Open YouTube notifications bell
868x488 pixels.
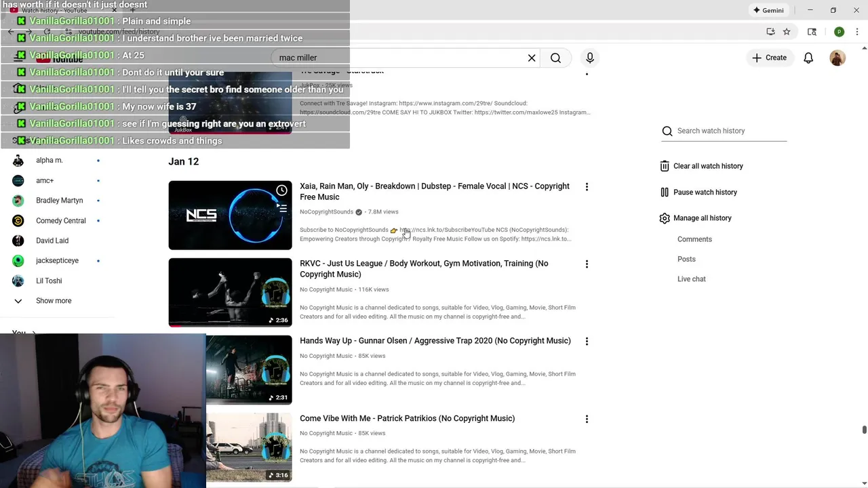[x=808, y=58]
